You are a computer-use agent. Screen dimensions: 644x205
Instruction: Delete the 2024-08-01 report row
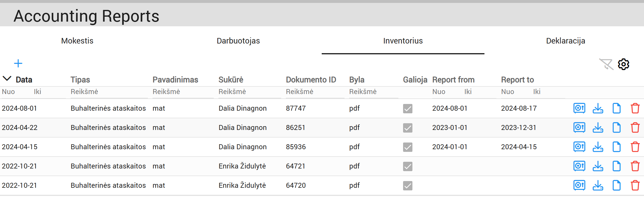coord(635,108)
